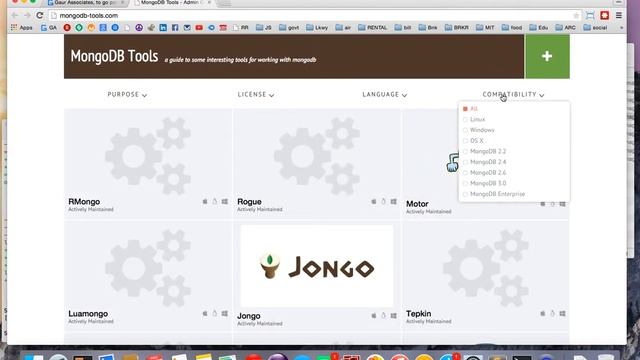Image resolution: width=640 pixels, height=360 pixels.
Task: Click the Windows icon on the Rogue card
Action: (393, 201)
